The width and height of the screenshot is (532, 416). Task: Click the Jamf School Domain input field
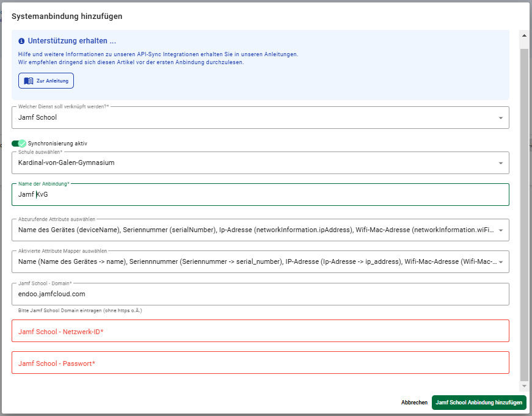coord(260,294)
